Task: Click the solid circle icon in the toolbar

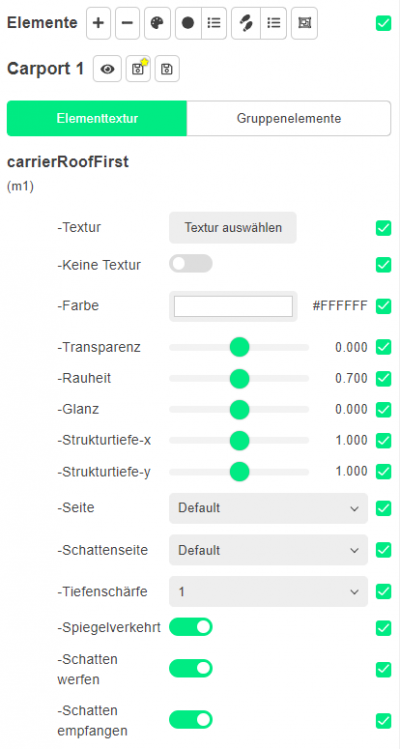Action: point(188,23)
